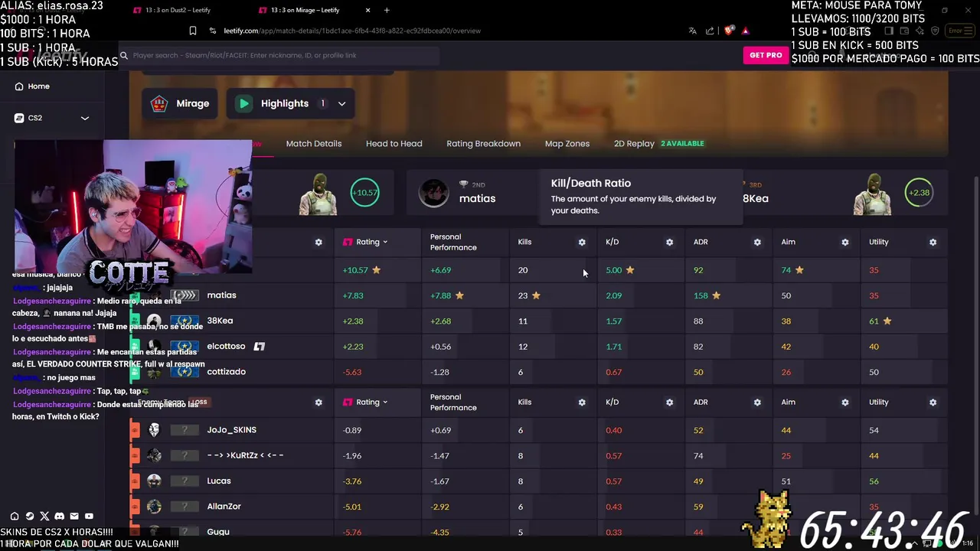Open matias profile from the table row
This screenshot has width=980, height=551.
(x=221, y=295)
